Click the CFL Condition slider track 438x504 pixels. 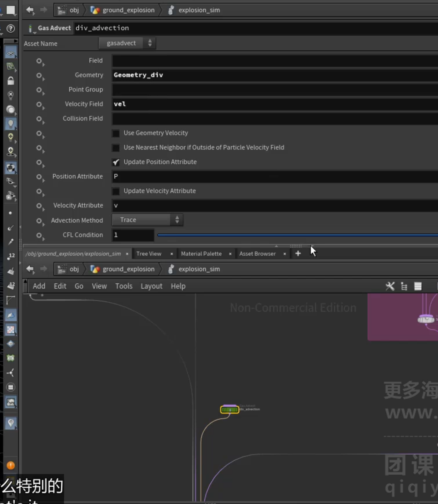[x=297, y=235]
